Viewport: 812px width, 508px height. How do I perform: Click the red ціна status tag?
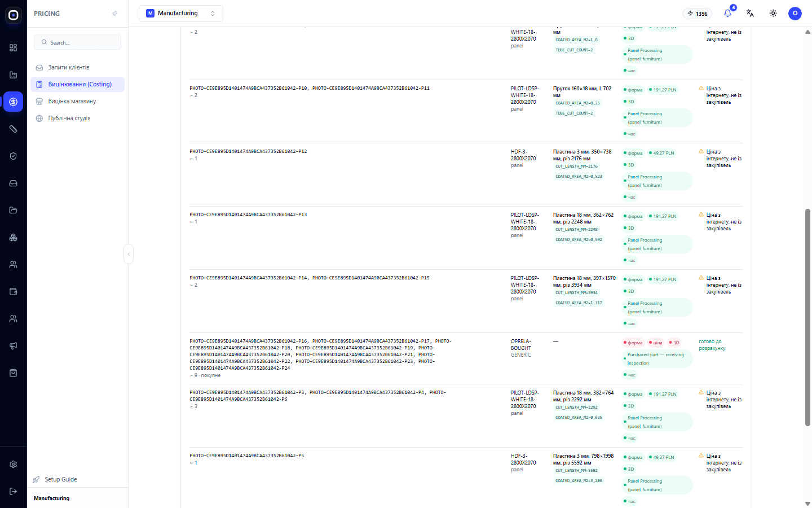(x=655, y=343)
